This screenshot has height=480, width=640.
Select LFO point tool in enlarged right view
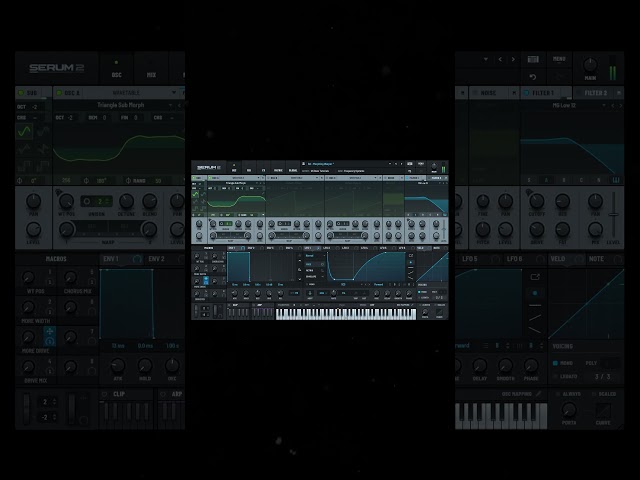click(x=535, y=293)
